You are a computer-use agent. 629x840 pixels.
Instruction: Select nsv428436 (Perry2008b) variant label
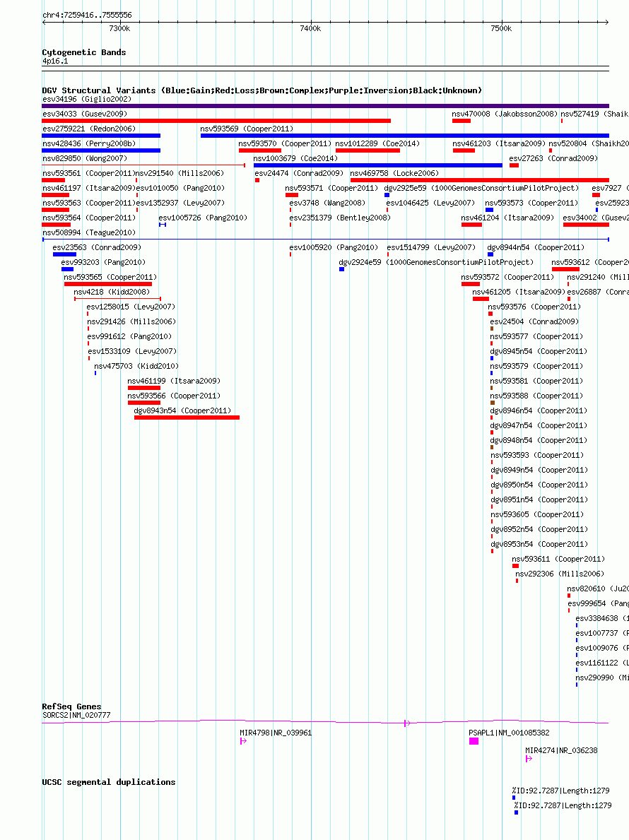[89, 144]
